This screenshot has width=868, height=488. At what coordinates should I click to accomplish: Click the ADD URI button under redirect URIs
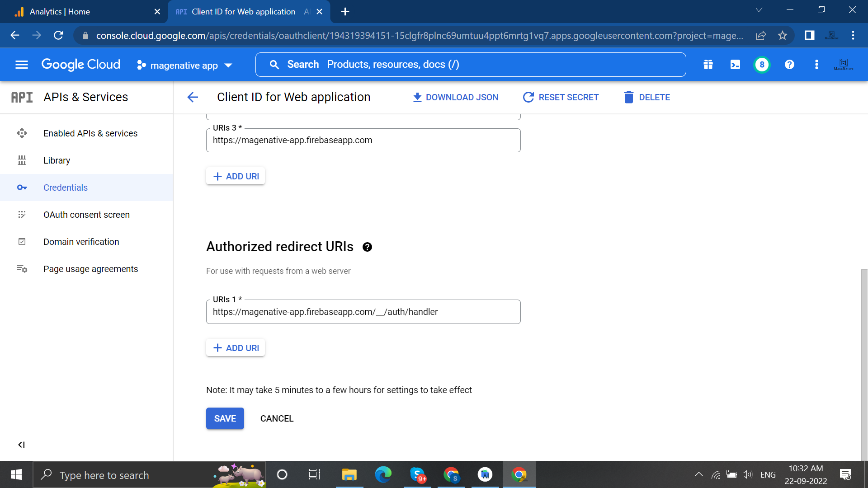236,348
